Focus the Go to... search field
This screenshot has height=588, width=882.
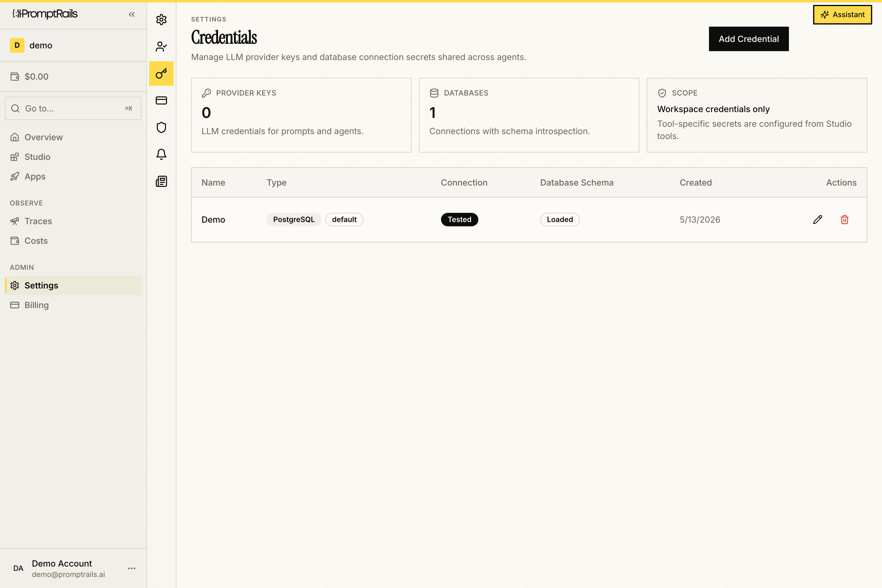pyautogui.click(x=73, y=108)
